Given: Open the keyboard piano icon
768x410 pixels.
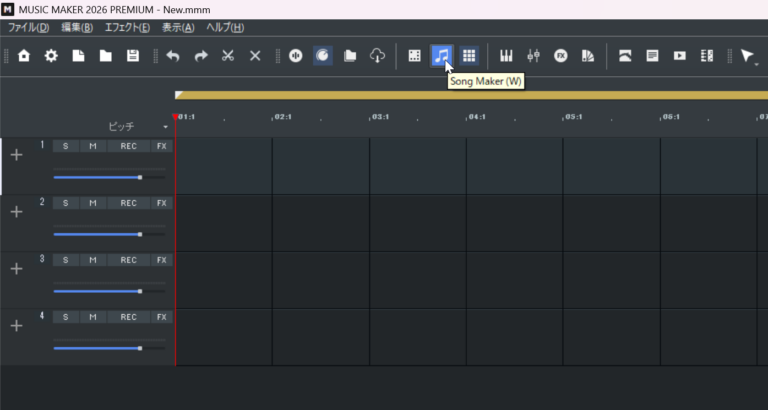Looking at the screenshot, I should point(506,56).
